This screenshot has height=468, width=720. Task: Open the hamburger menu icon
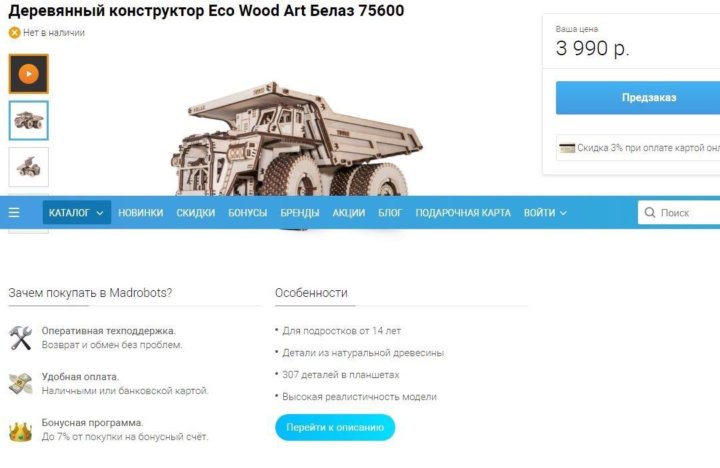coord(14,212)
